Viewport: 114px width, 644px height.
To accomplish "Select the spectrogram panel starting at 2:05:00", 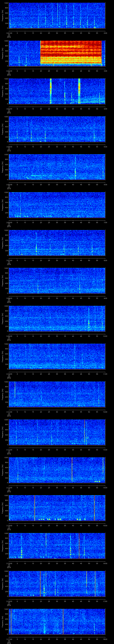I will click(57, 167).
